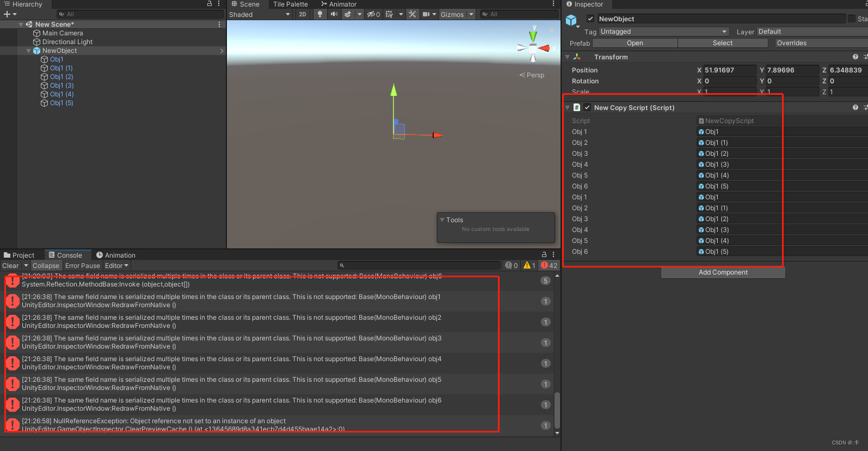
Task: Open component editor tools icon
Action: click(x=413, y=14)
